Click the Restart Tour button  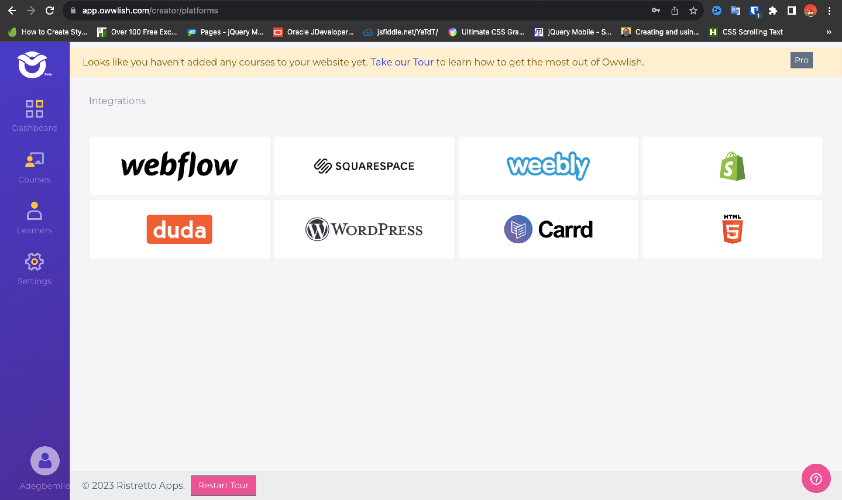[223, 485]
